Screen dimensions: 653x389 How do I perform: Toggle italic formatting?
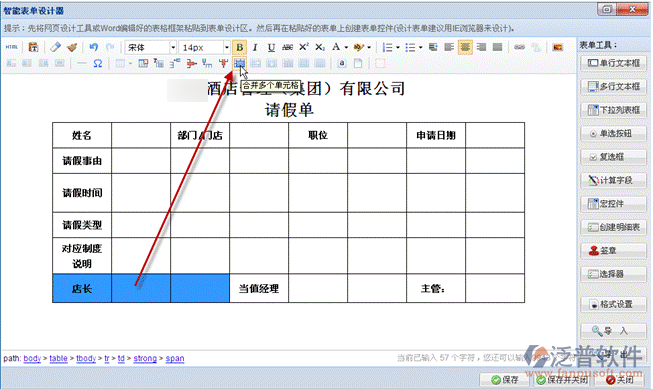(x=255, y=47)
